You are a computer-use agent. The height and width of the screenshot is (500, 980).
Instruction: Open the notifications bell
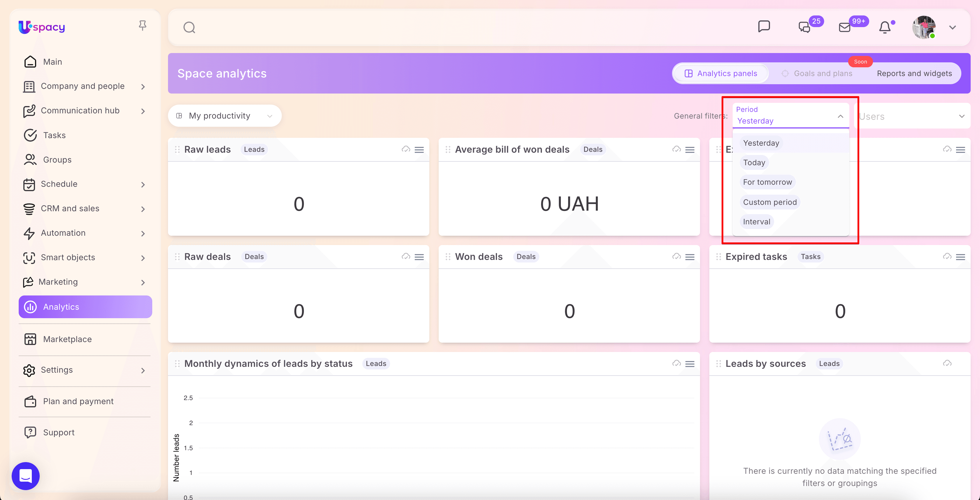tap(885, 27)
